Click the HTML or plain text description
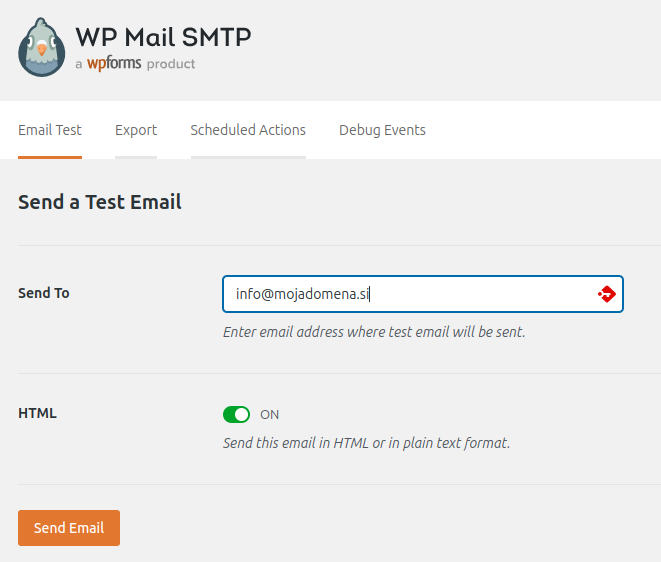 366,443
